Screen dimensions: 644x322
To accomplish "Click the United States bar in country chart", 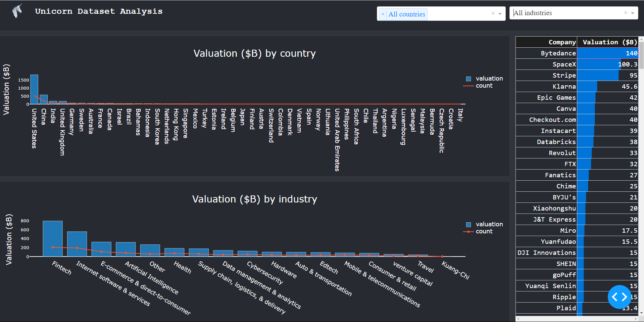I will click(x=34, y=89).
